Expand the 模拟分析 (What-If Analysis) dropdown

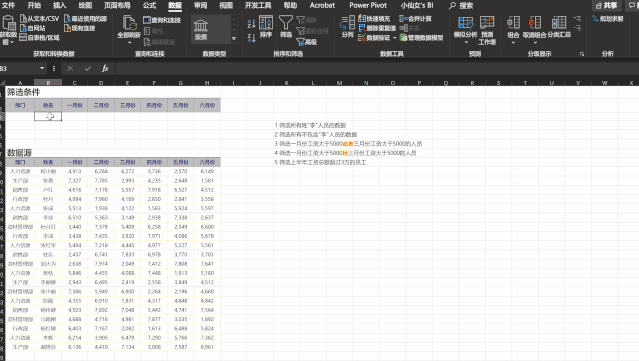466,42
